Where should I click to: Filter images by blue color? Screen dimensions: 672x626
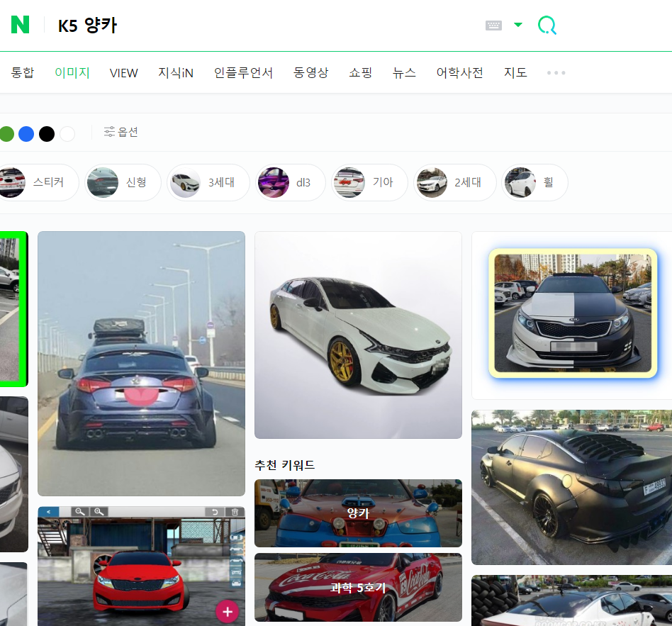[x=26, y=134]
